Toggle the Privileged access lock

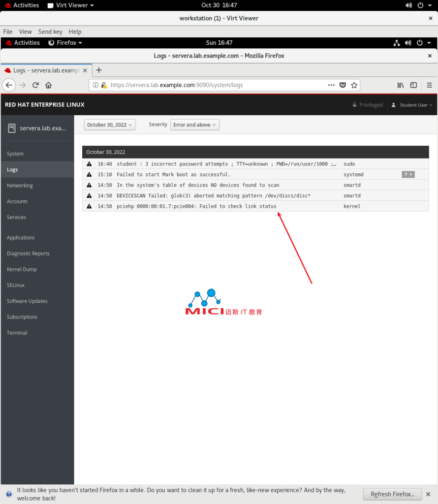click(368, 105)
